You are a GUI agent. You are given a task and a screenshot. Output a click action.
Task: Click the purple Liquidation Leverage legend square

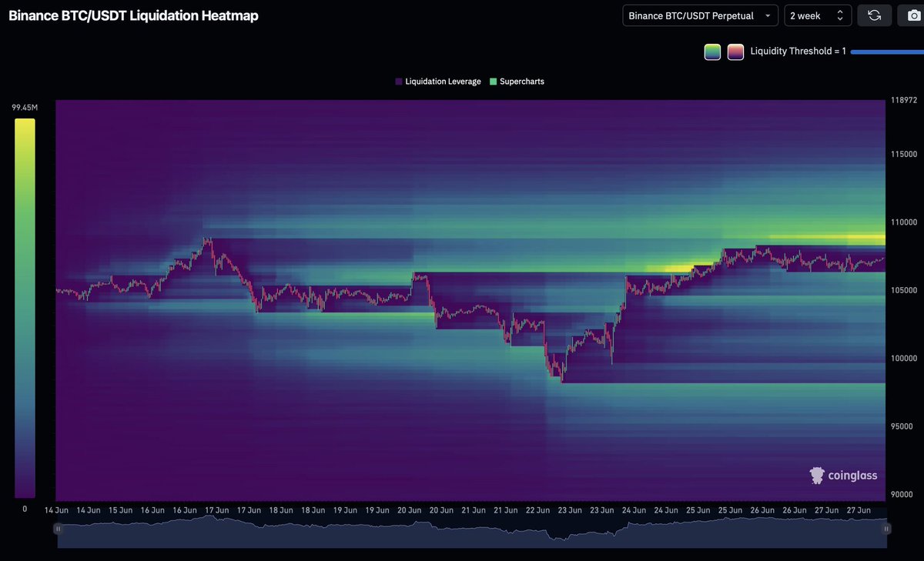click(x=397, y=81)
